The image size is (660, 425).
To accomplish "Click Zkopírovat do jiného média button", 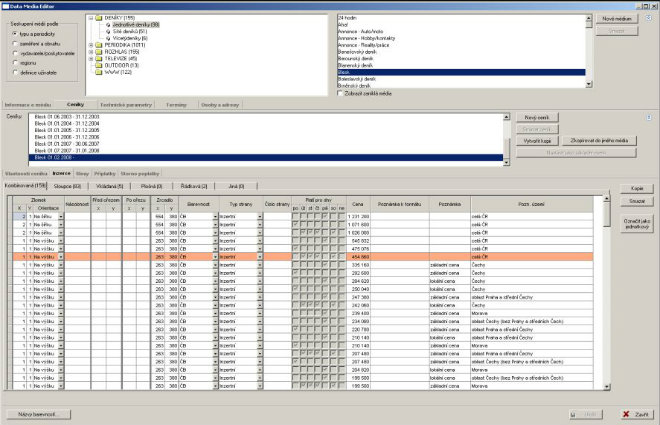I will click(599, 141).
